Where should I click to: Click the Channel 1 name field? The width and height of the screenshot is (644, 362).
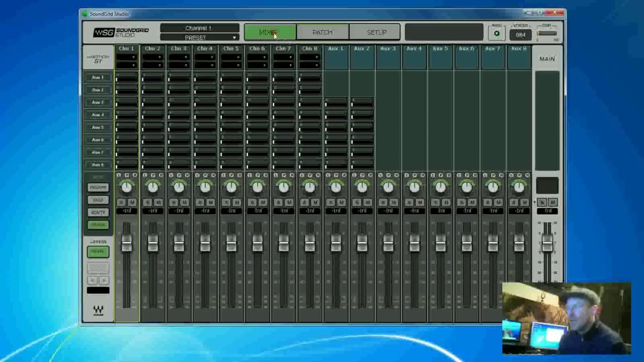(200, 28)
